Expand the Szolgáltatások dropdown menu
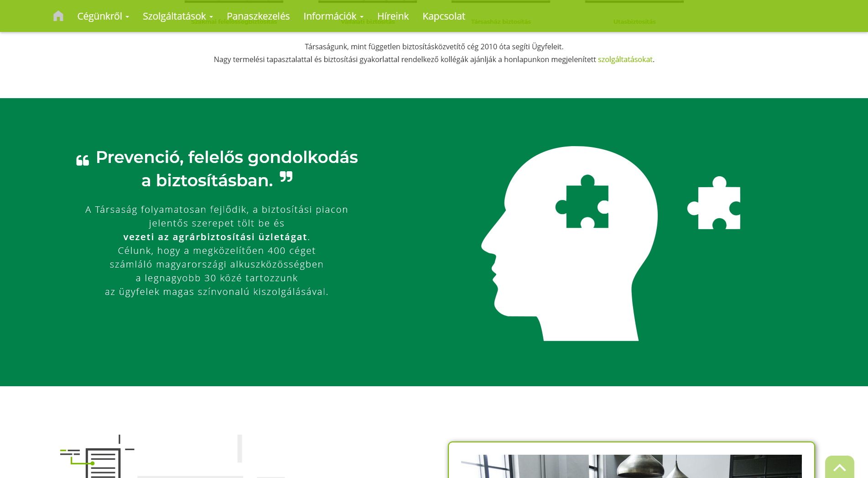 [178, 16]
